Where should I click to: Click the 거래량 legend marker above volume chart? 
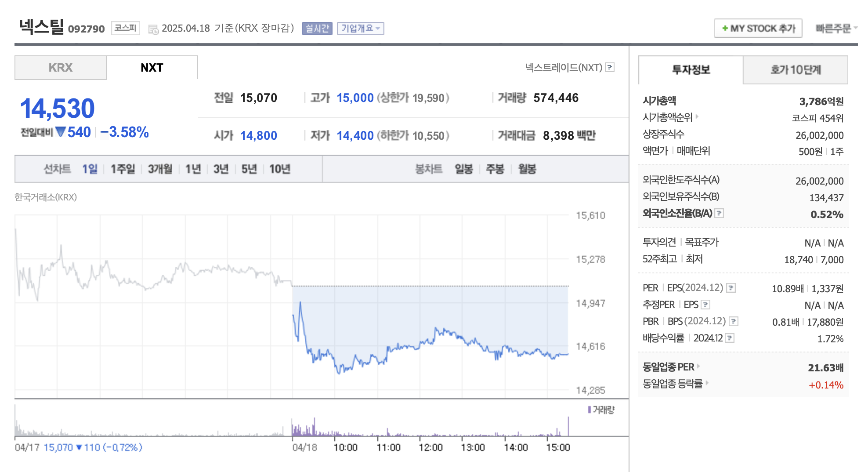point(590,410)
